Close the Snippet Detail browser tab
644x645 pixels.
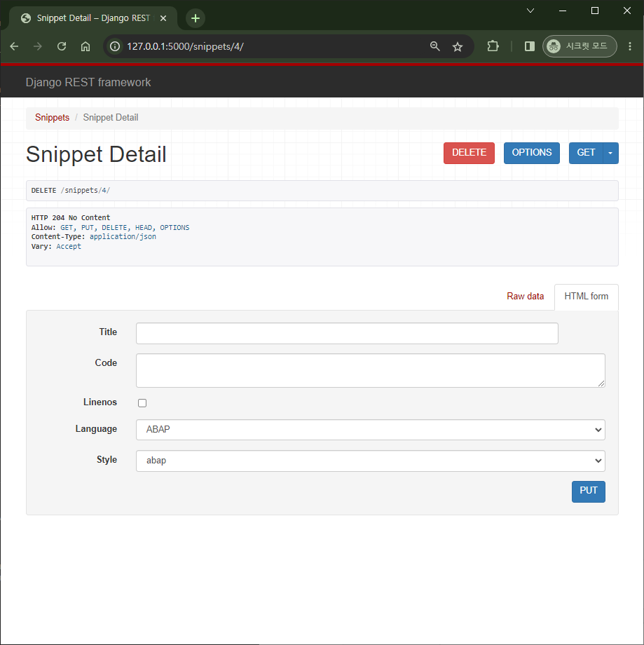click(x=163, y=18)
